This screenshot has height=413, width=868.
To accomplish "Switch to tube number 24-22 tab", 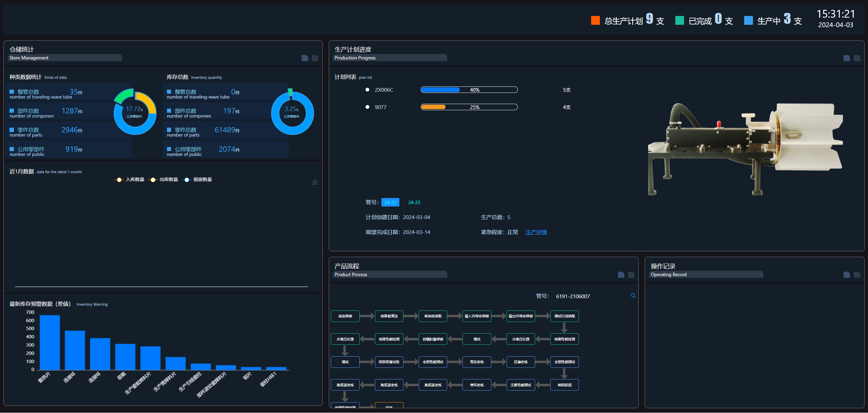I will [x=390, y=202].
